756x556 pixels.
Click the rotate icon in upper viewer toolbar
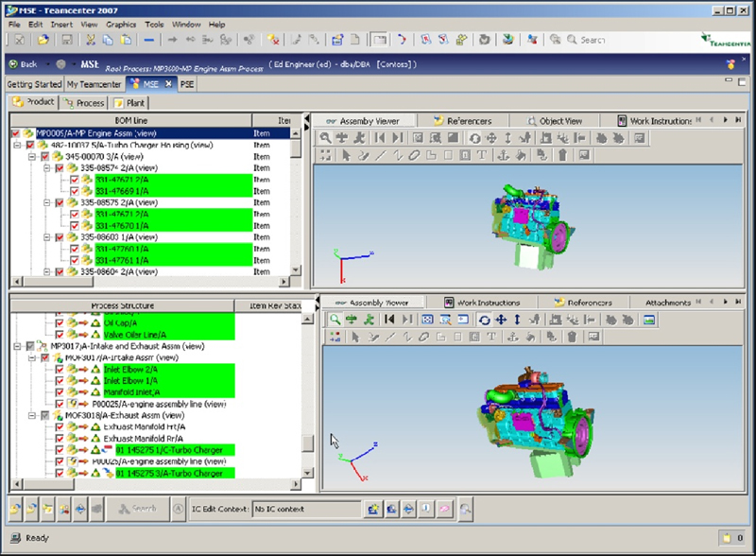(x=474, y=138)
